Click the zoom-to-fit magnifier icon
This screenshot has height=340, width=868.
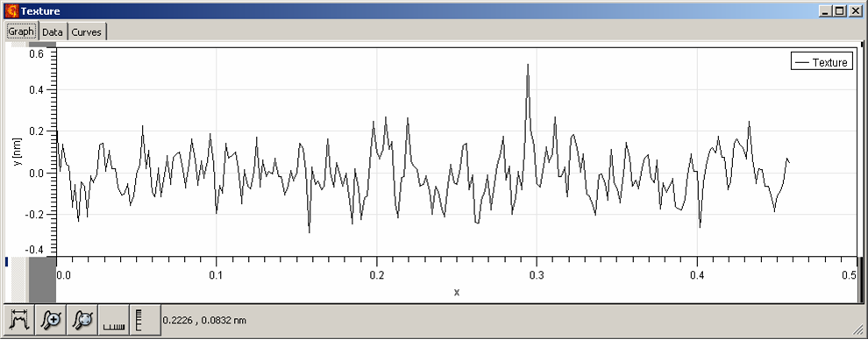(82, 320)
